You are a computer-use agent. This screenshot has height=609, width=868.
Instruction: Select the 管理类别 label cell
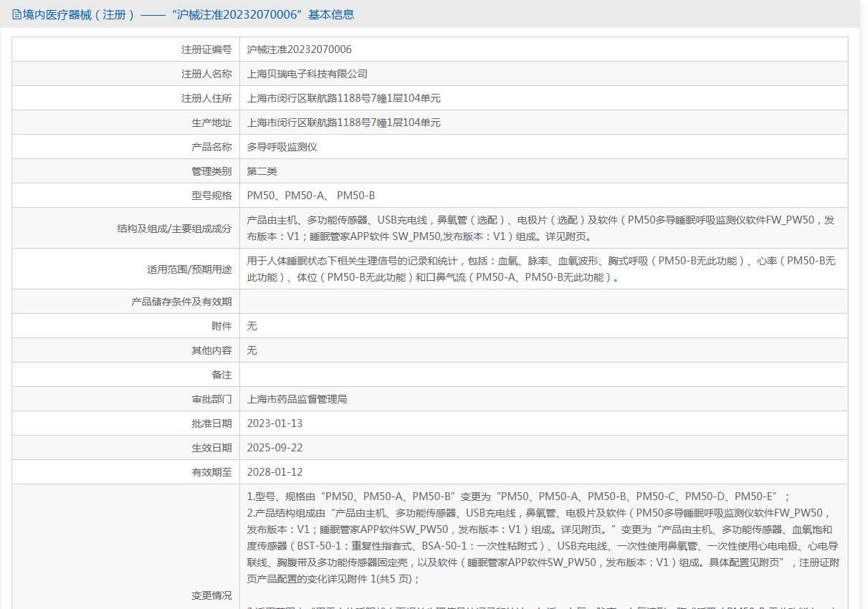coord(125,171)
